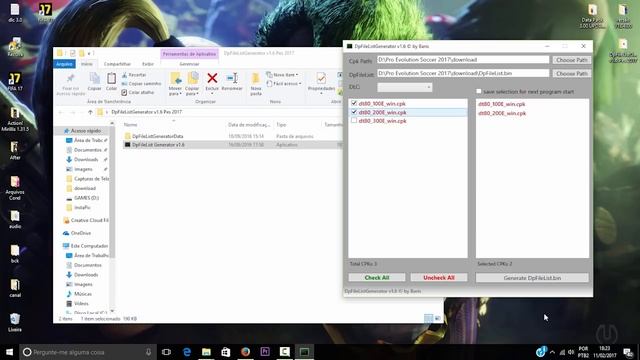Image resolution: width=640 pixels, height=360 pixels.
Task: Open the Arquivo tab in Explorer
Action: (x=64, y=64)
